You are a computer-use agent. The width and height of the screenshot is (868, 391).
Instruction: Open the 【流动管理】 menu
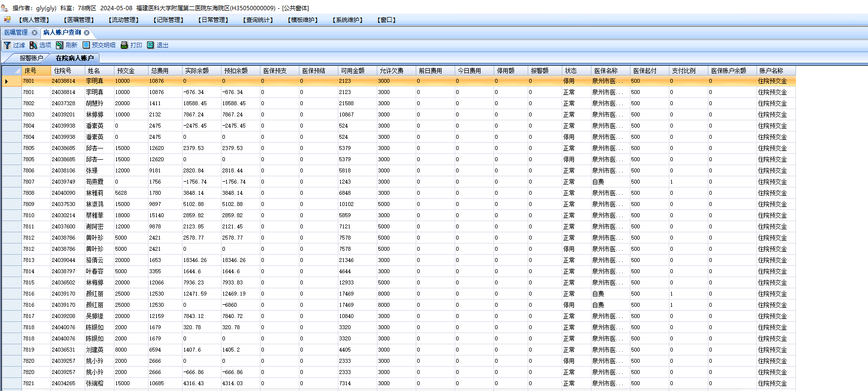pos(124,20)
